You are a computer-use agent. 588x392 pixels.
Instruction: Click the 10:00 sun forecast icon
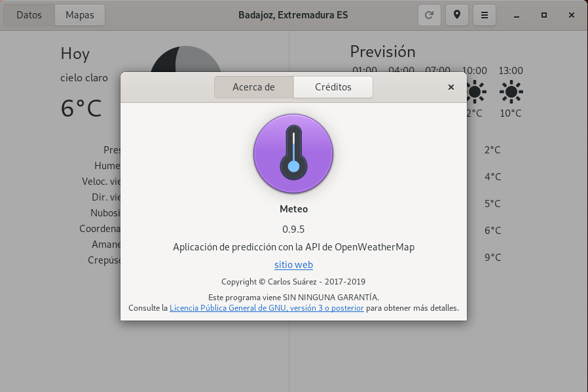(x=476, y=92)
